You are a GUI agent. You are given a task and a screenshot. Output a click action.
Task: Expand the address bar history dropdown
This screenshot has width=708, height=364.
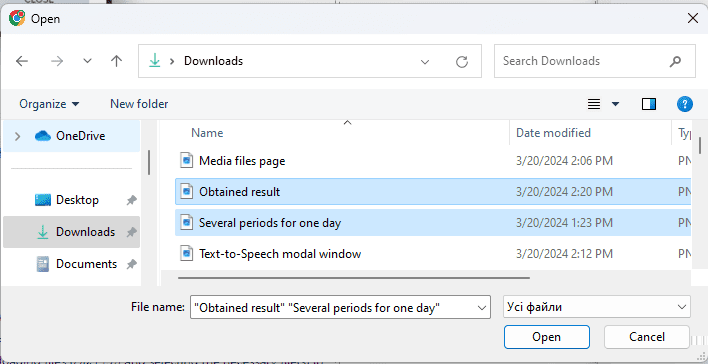tap(424, 61)
